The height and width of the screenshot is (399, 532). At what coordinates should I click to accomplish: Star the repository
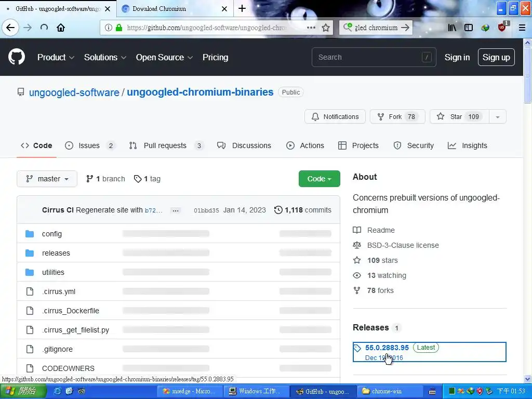(459, 117)
